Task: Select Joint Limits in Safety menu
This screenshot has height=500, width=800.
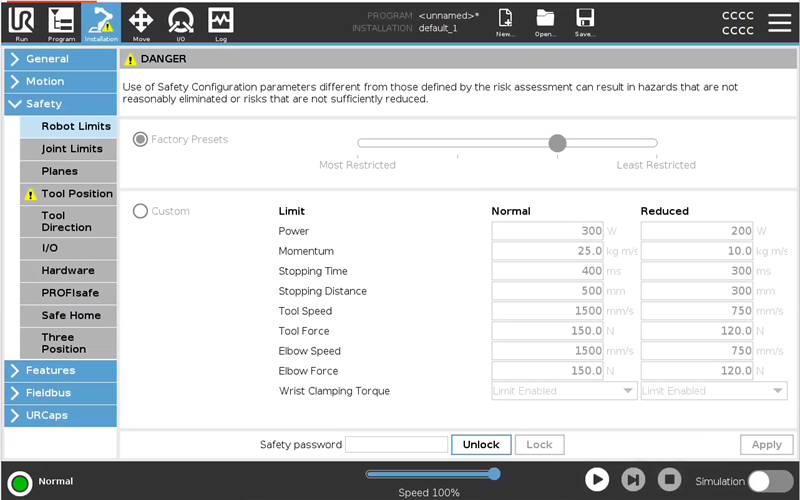Action: point(71,149)
